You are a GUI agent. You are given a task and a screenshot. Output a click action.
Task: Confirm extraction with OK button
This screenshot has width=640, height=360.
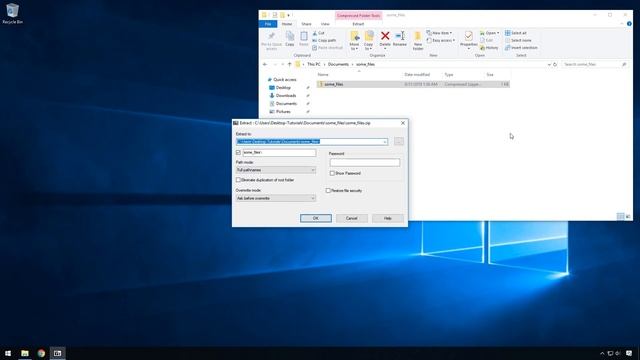point(316,218)
